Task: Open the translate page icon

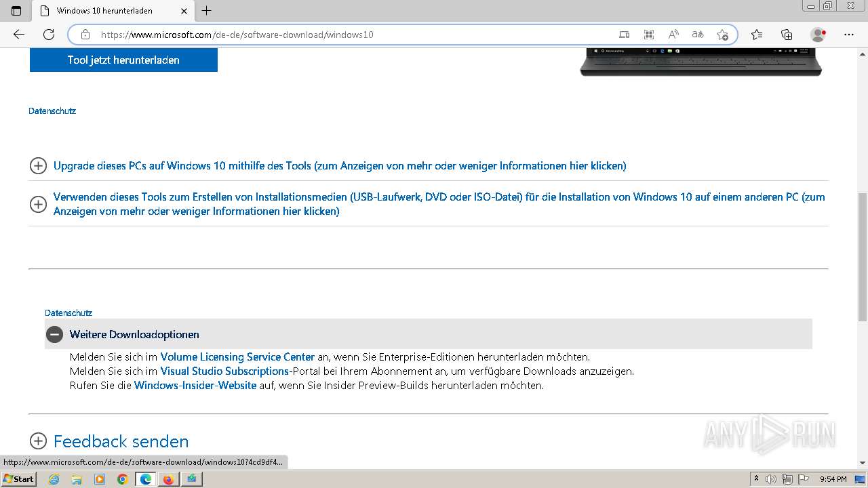Action: (698, 35)
